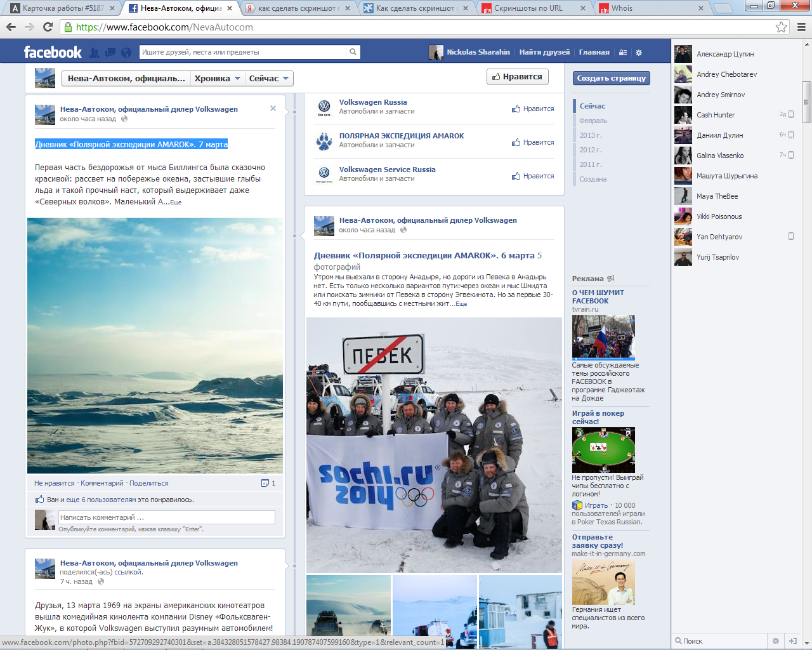Open chat with Galina Vlasenko

click(x=736, y=156)
